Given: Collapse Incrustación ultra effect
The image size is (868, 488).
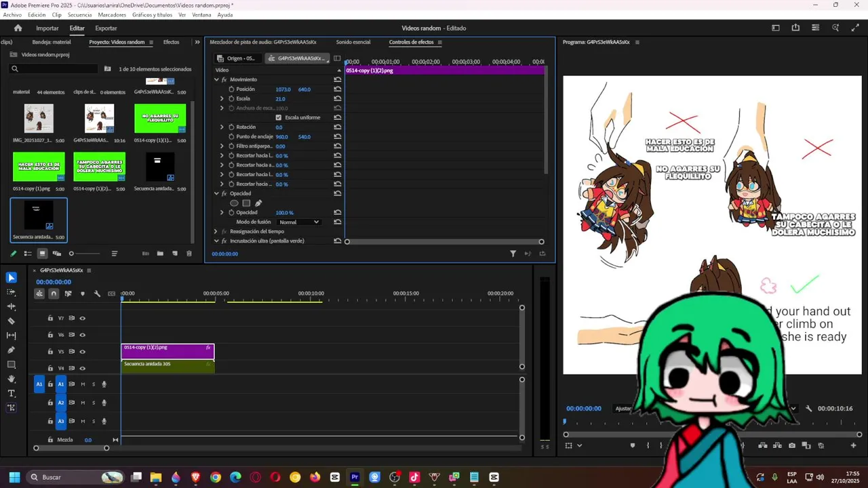Looking at the screenshot, I should click(x=216, y=241).
